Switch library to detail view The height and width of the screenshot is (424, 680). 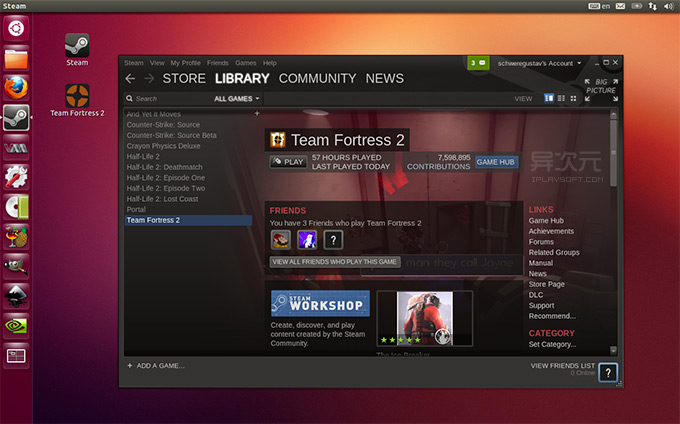(549, 98)
